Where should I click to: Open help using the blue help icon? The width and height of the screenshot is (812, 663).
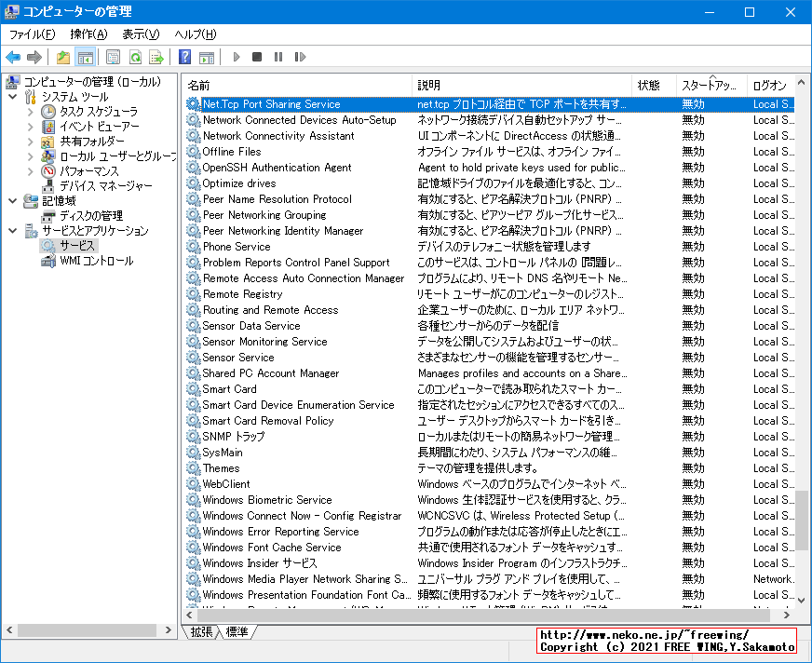(x=184, y=57)
